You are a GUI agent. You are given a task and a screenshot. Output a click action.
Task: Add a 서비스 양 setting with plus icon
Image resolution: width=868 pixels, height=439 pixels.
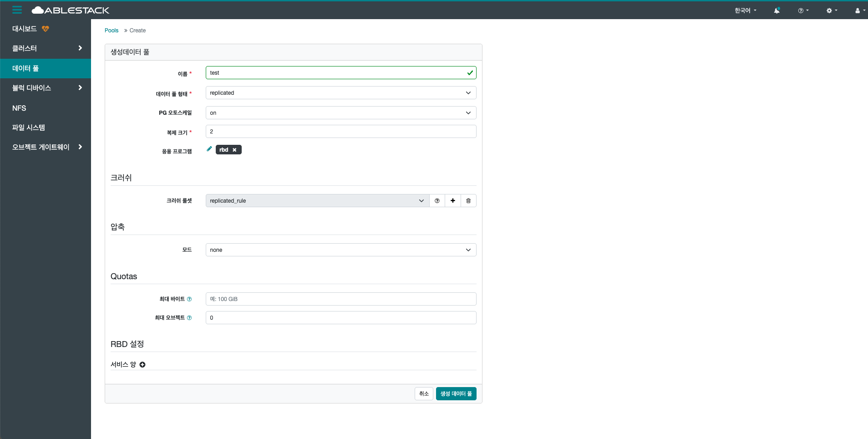(142, 365)
